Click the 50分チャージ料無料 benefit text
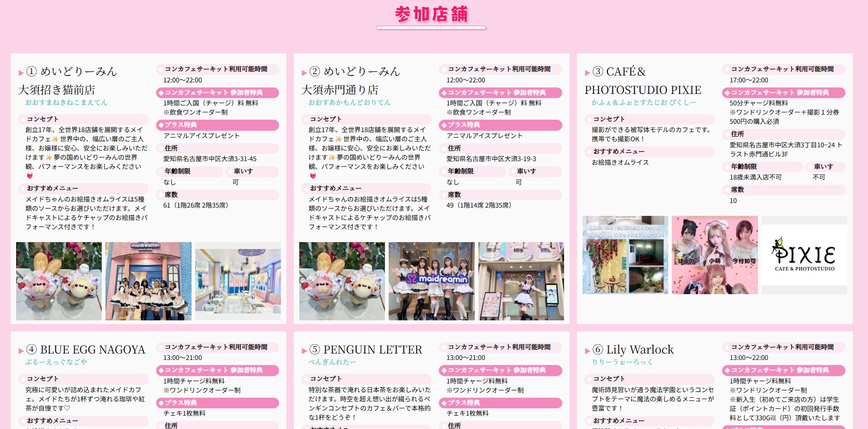 point(759,103)
